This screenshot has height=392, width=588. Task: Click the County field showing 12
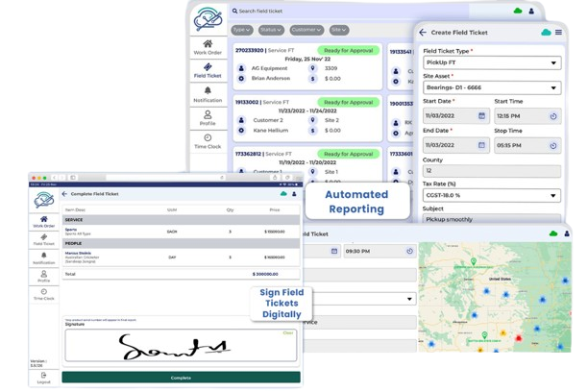(x=492, y=171)
